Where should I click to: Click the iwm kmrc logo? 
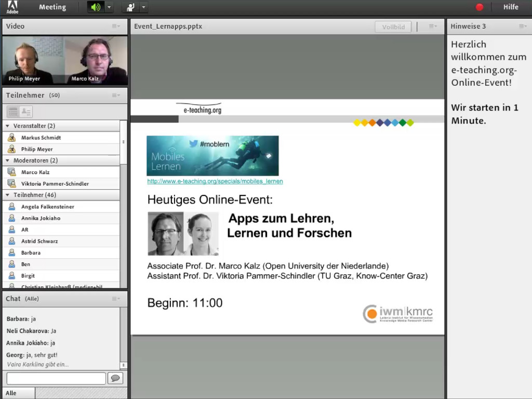(x=397, y=314)
